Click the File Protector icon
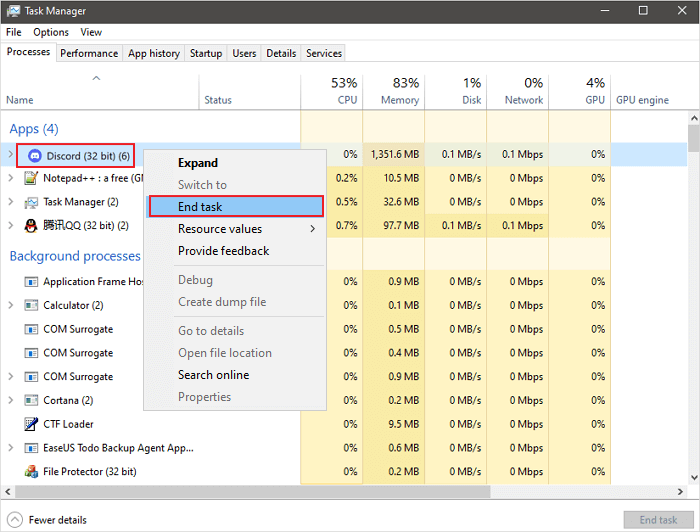700x532 pixels. [31, 472]
